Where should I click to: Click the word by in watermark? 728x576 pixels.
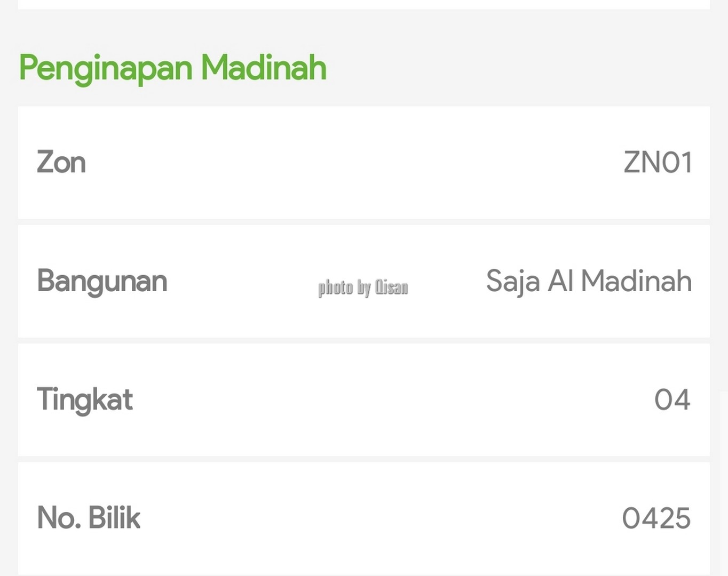point(364,288)
